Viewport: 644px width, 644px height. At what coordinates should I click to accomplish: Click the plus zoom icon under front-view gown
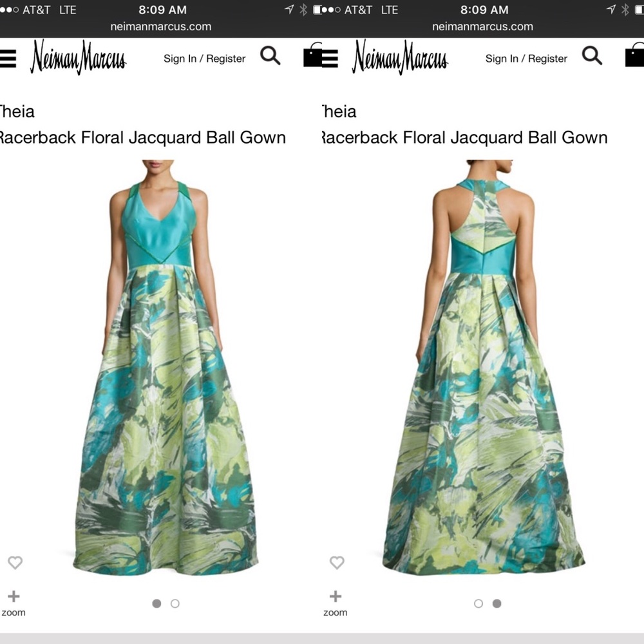click(14, 597)
